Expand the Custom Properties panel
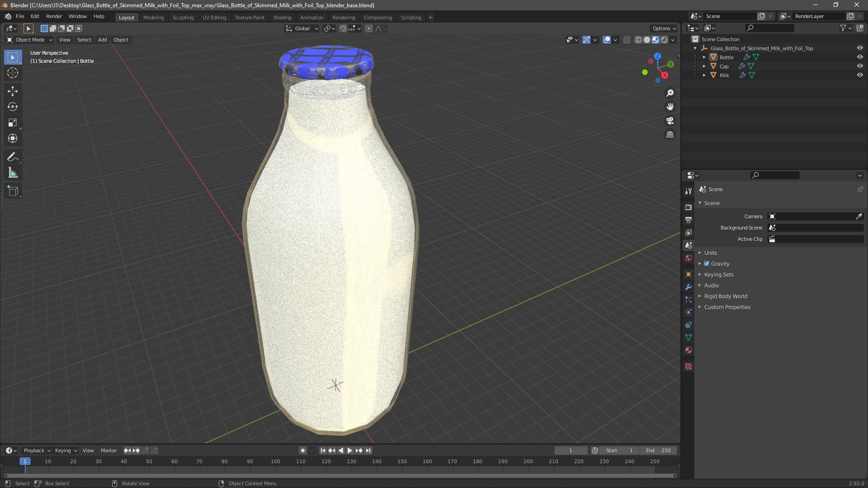This screenshot has width=868, height=488. click(726, 307)
